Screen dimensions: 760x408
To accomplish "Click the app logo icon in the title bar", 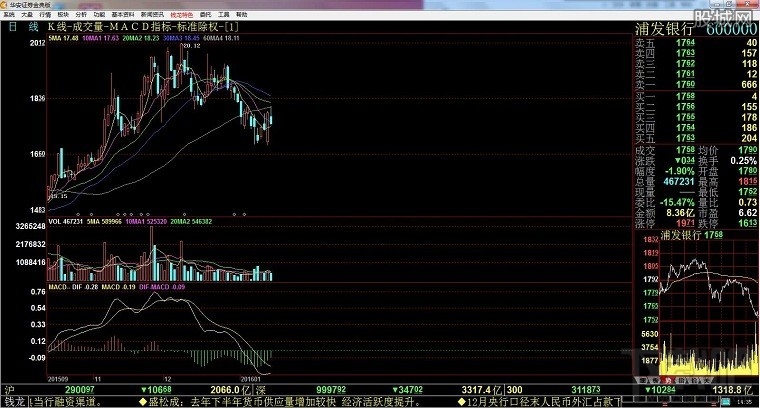I will click(4, 5).
